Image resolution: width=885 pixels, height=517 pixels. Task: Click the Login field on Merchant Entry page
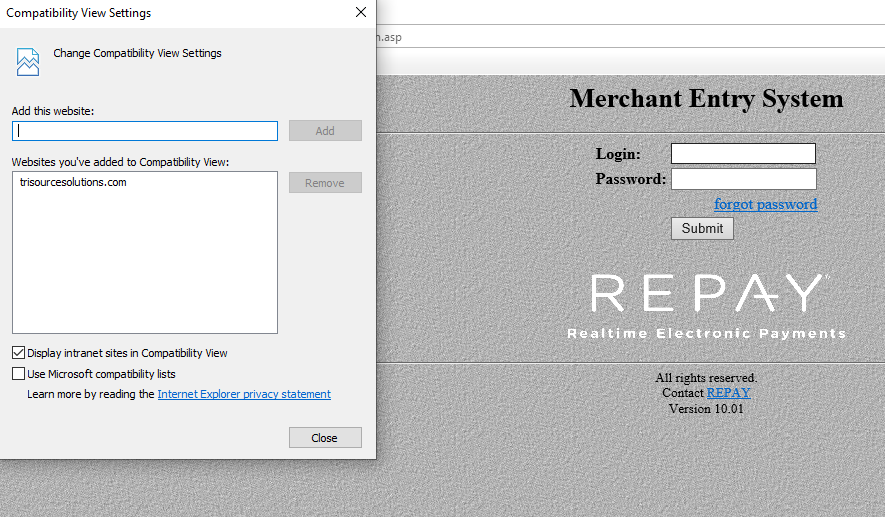(743, 154)
